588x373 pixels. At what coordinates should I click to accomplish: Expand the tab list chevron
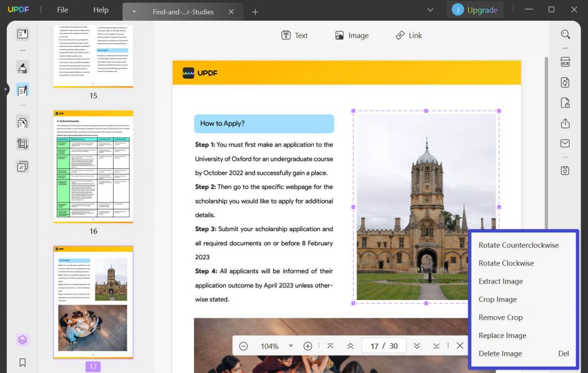(431, 10)
